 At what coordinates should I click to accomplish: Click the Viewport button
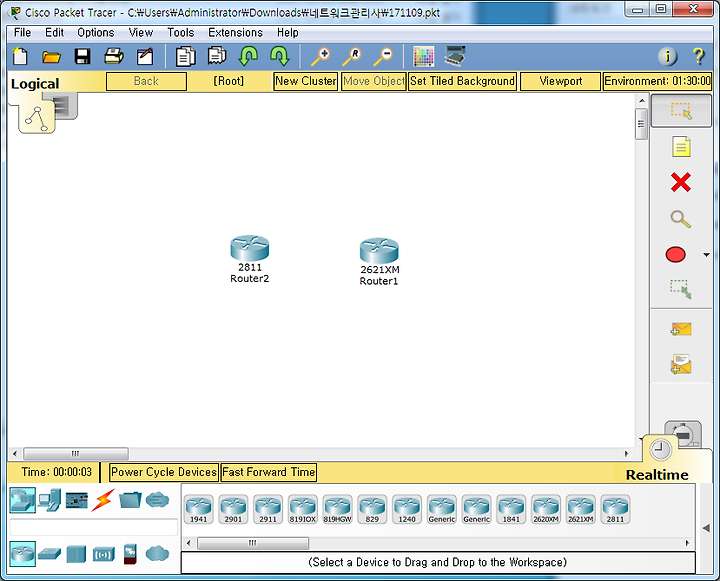(x=560, y=81)
